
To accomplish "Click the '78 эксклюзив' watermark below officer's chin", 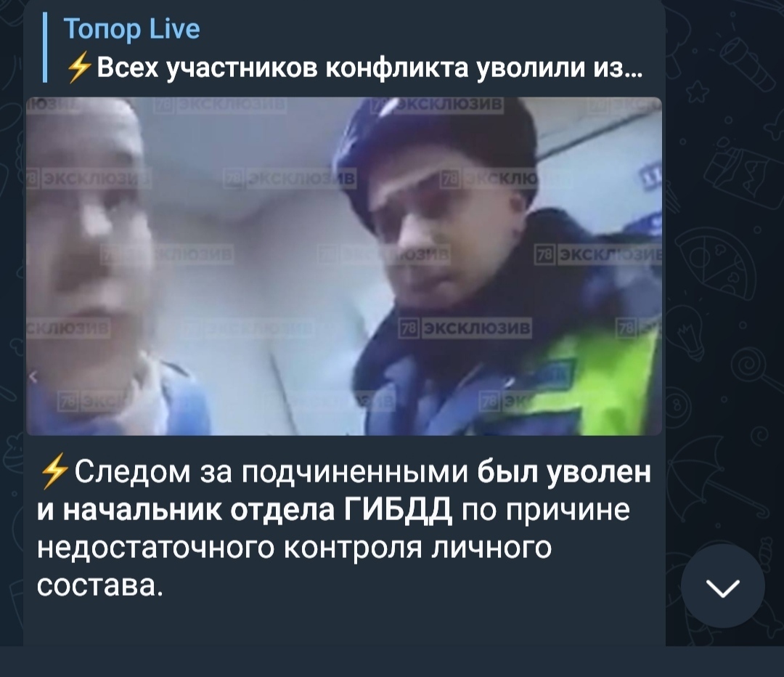I will pos(465,328).
